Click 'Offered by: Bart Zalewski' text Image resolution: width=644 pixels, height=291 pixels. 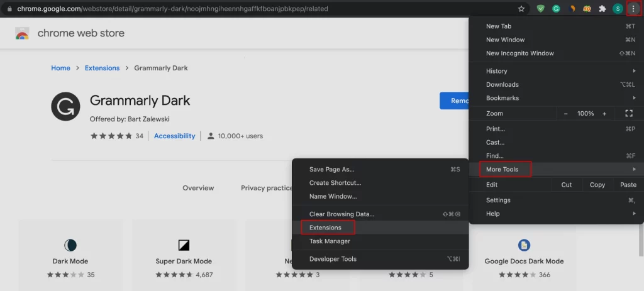point(130,119)
